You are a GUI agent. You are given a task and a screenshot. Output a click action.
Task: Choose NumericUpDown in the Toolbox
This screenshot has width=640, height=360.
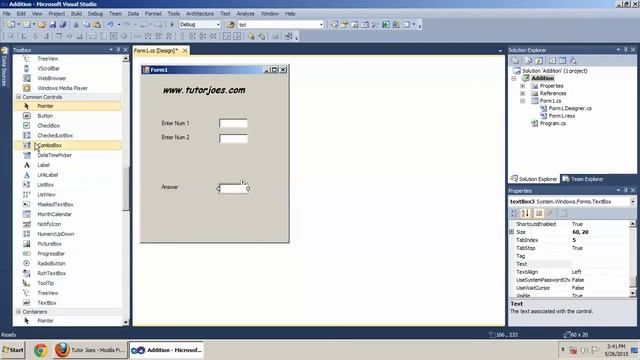(x=56, y=234)
